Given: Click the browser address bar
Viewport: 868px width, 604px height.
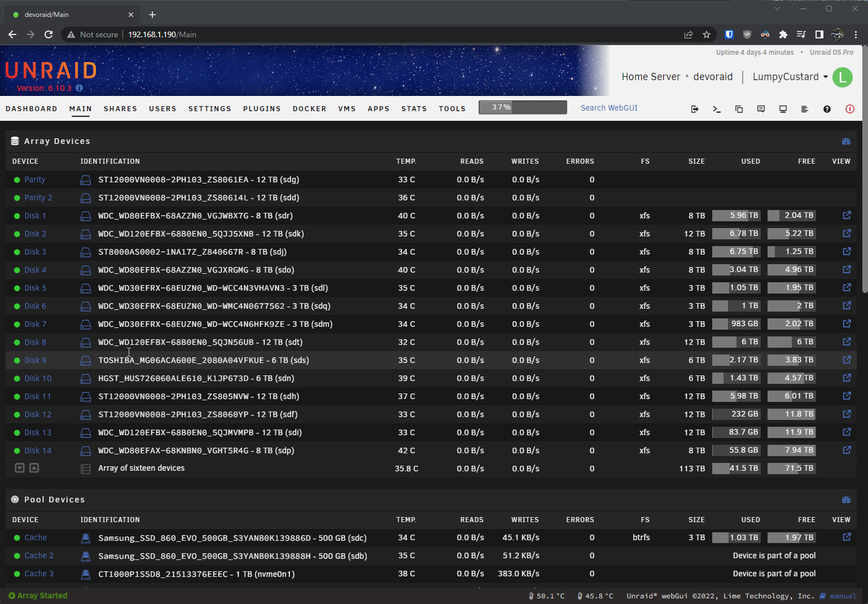Looking at the screenshot, I should click(372, 34).
